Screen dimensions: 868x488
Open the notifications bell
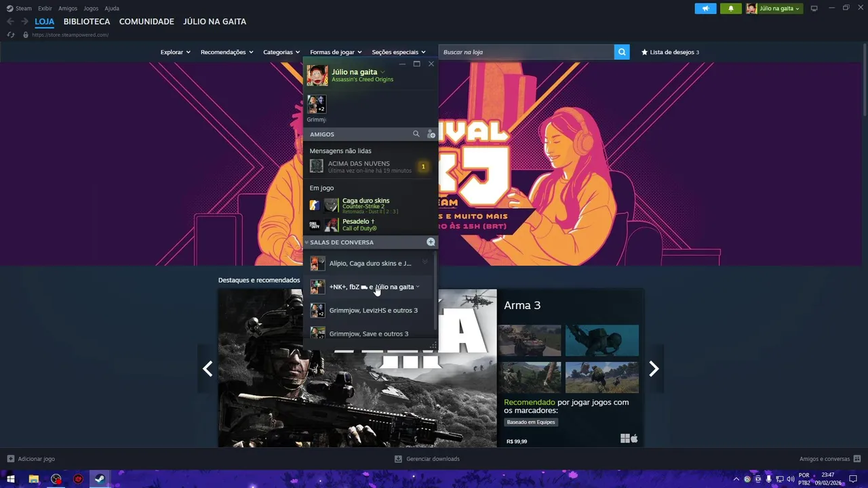point(731,9)
